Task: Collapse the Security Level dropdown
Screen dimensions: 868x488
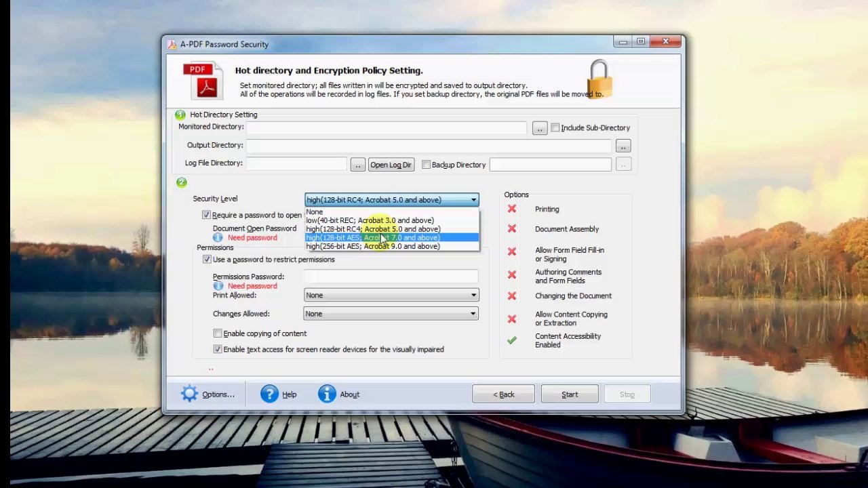Action: click(473, 200)
